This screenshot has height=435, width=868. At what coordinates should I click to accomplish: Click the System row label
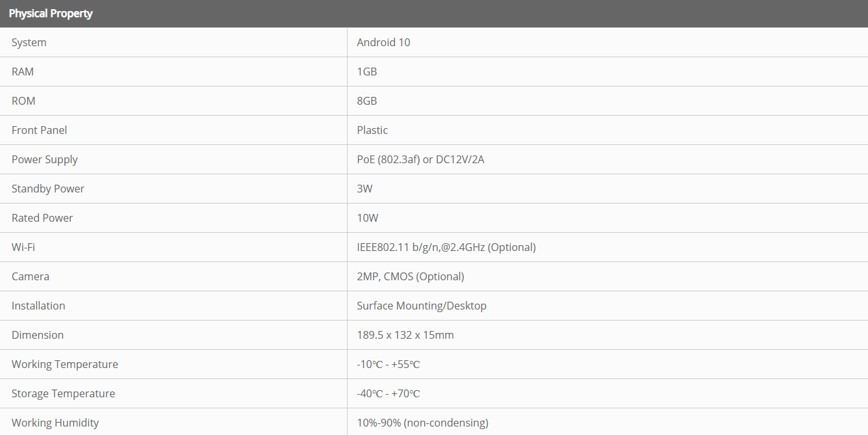[29, 42]
